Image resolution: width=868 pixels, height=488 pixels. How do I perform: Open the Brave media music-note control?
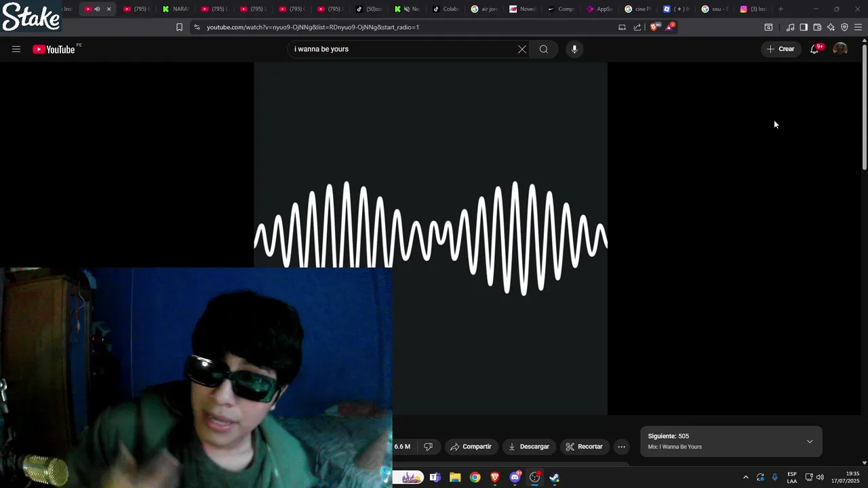790,27
